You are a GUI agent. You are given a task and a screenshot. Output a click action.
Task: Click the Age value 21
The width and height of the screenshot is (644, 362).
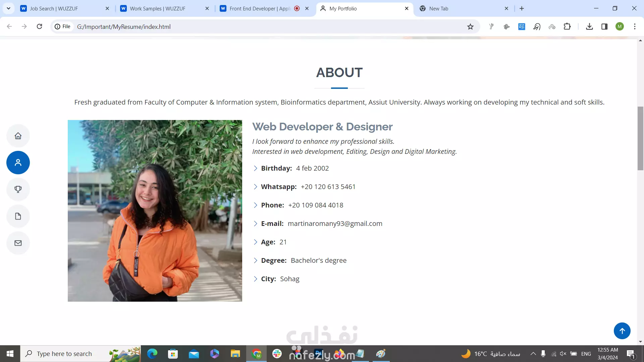283,242
